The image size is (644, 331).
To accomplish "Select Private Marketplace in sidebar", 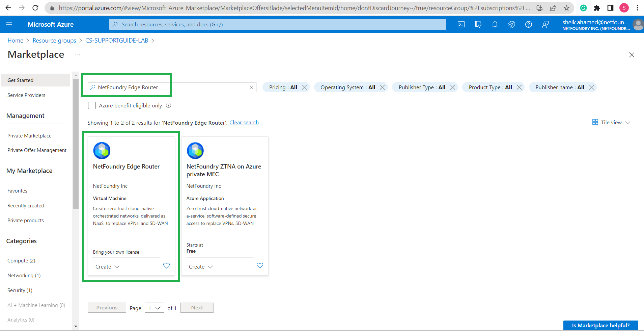I will pos(29,136).
